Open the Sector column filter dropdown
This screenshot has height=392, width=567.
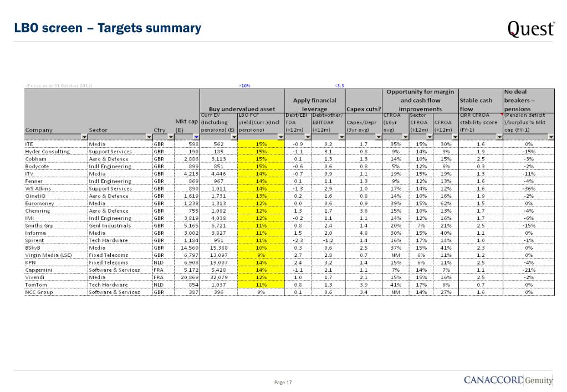[x=149, y=137]
